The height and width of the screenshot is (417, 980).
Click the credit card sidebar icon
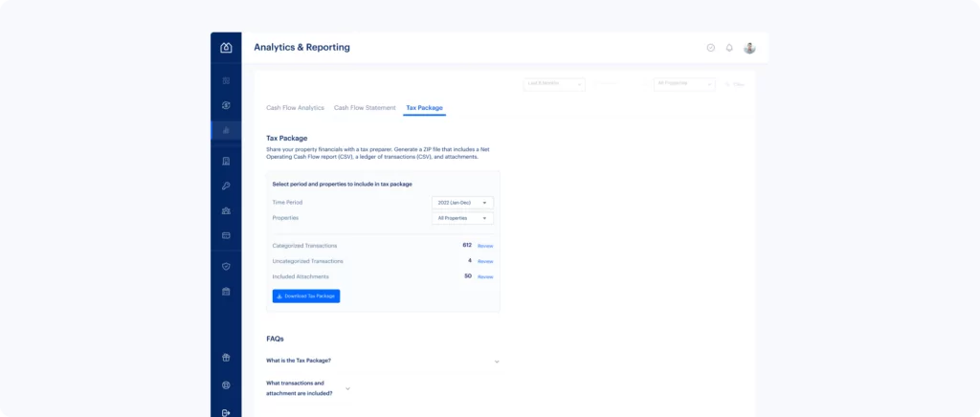(x=226, y=236)
